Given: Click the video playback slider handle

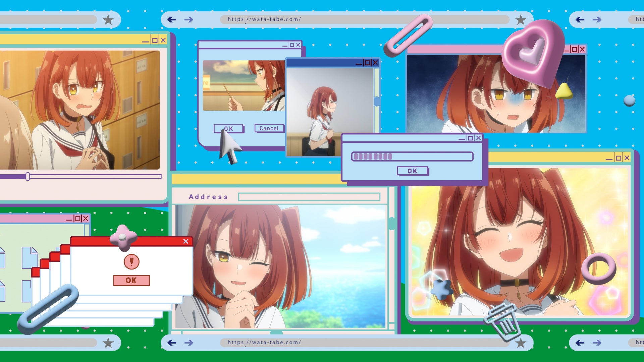Looking at the screenshot, I should click(28, 176).
